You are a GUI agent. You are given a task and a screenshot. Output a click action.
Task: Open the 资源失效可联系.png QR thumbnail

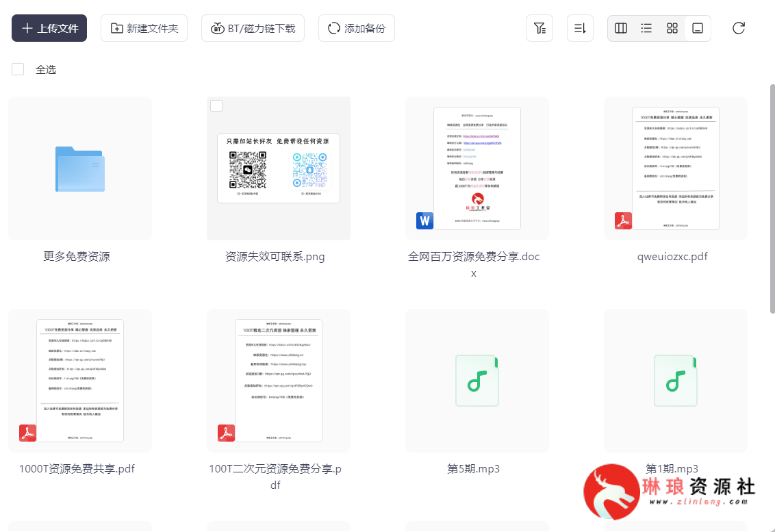click(279, 168)
